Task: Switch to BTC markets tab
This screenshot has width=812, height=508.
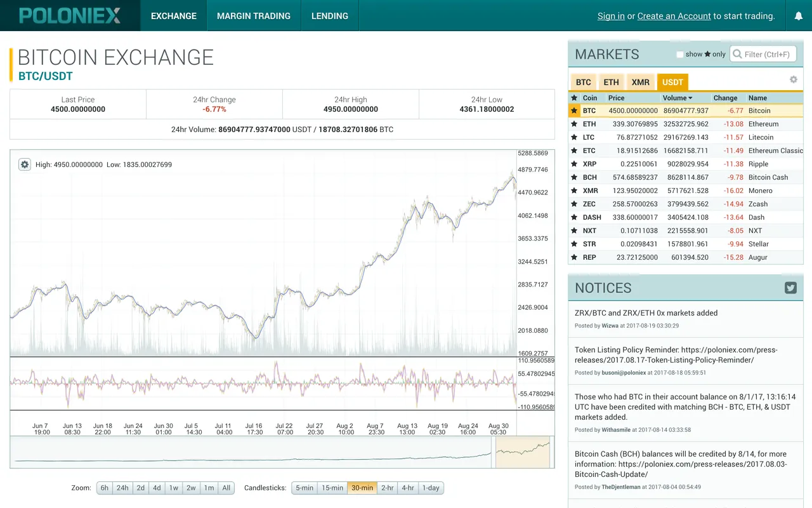Action: [584, 83]
